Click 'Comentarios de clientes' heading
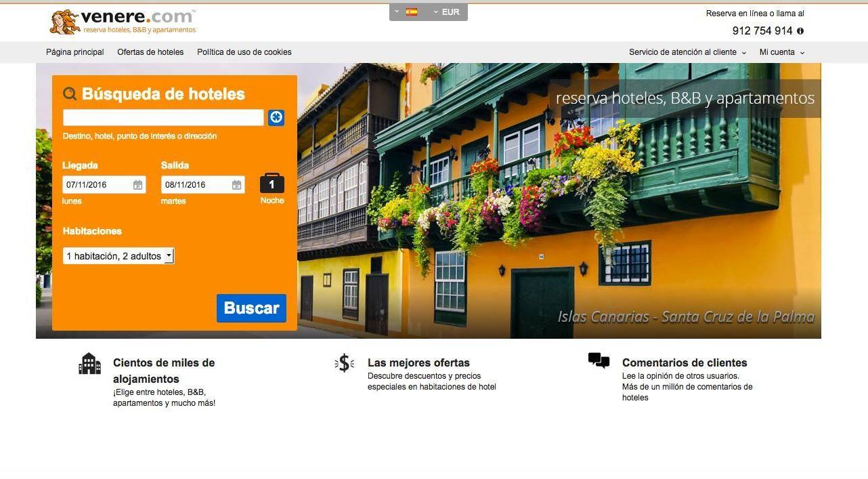868x479 pixels. pos(685,362)
